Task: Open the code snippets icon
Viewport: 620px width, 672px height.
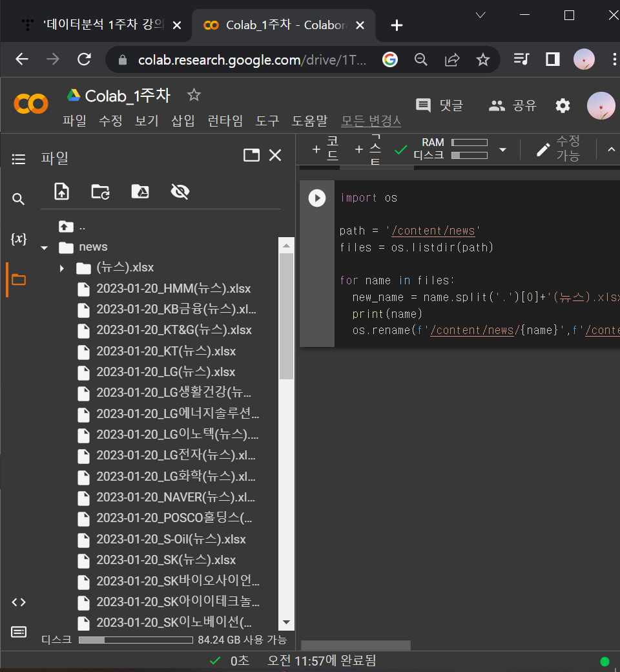Action: (x=19, y=602)
